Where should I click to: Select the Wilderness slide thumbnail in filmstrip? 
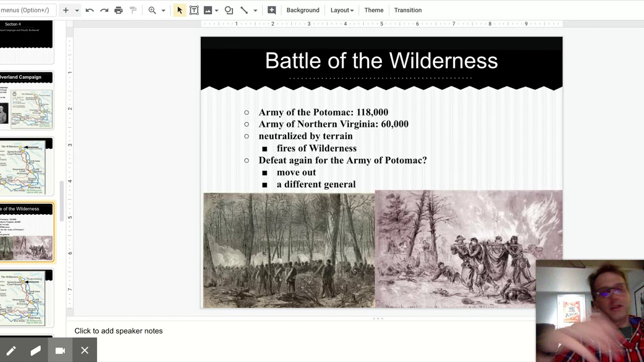pyautogui.click(x=26, y=233)
